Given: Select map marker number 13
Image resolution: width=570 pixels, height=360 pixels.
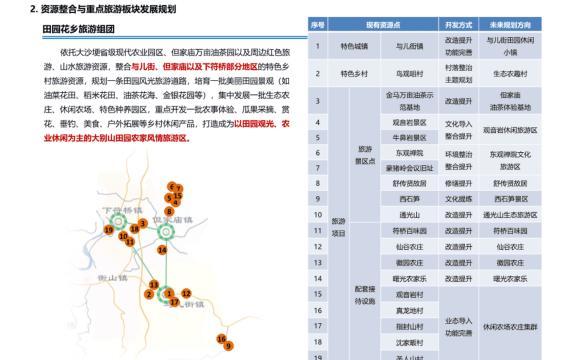Looking at the screenshot, I should pyautogui.click(x=154, y=285).
